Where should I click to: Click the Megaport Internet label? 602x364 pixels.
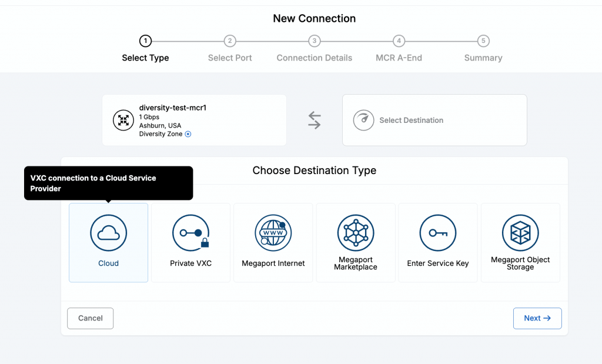[273, 263]
